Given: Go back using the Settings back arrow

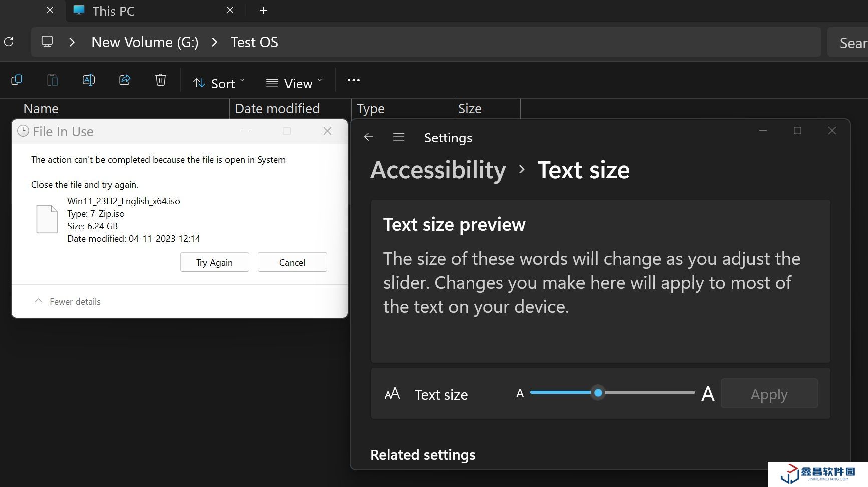Looking at the screenshot, I should click(369, 137).
